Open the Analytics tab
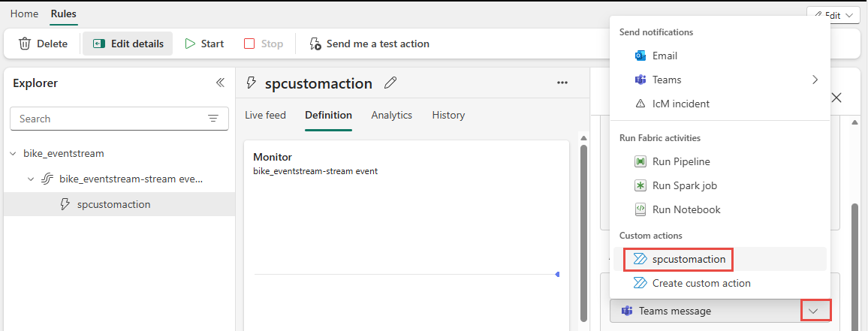Image resolution: width=868 pixels, height=331 pixels. [x=391, y=115]
